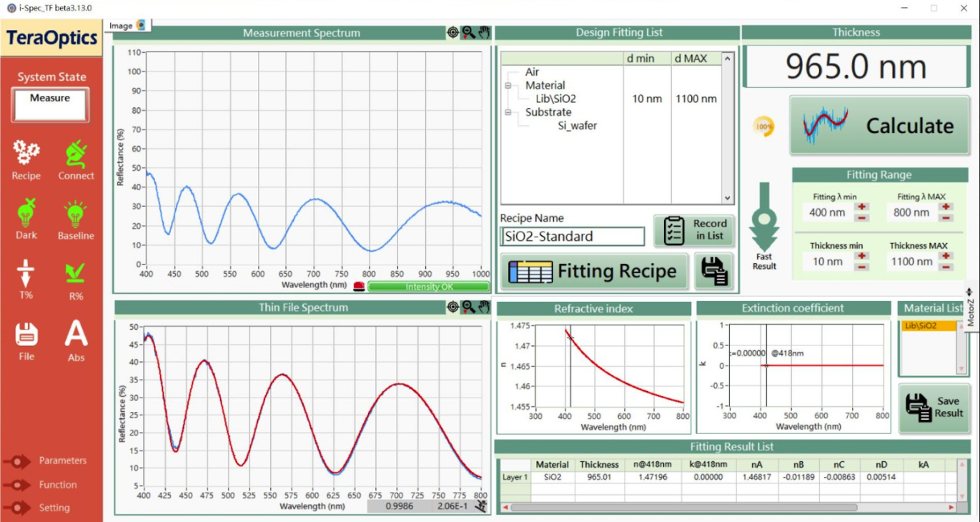The width and height of the screenshot is (980, 522).
Task: Decrease Thickness MAX with minus button
Action: point(946,267)
